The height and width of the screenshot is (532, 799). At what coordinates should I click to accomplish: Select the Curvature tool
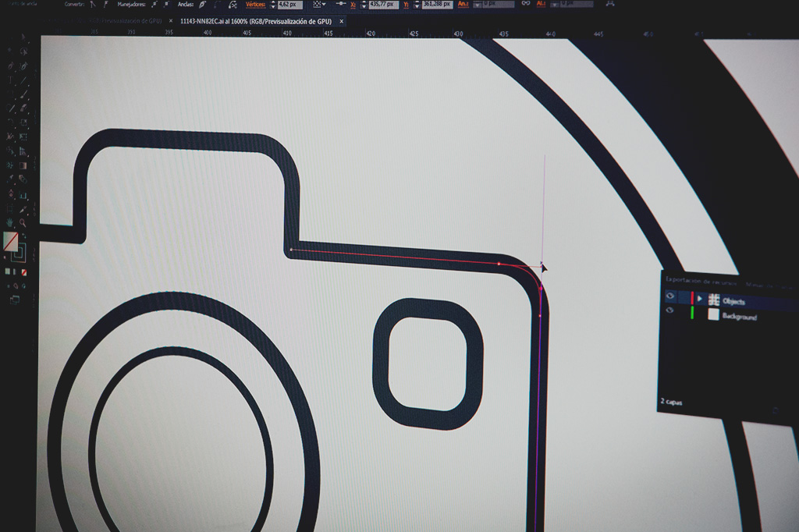pos(24,66)
